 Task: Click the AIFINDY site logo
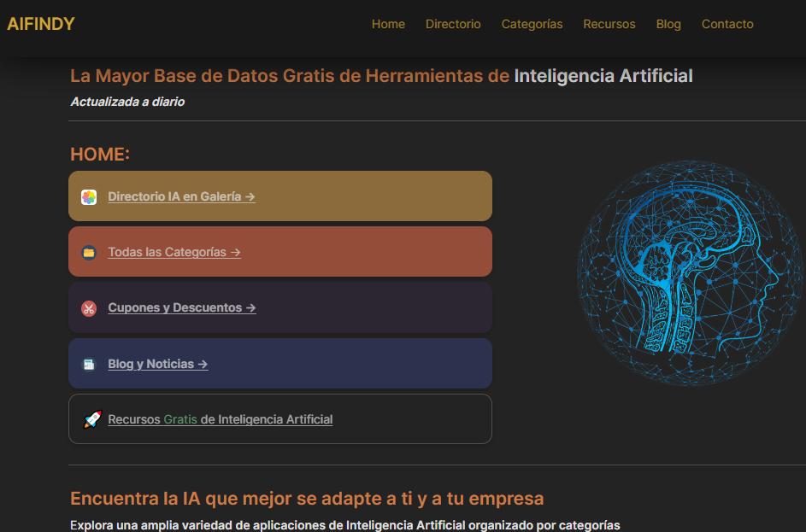pyautogui.click(x=41, y=24)
